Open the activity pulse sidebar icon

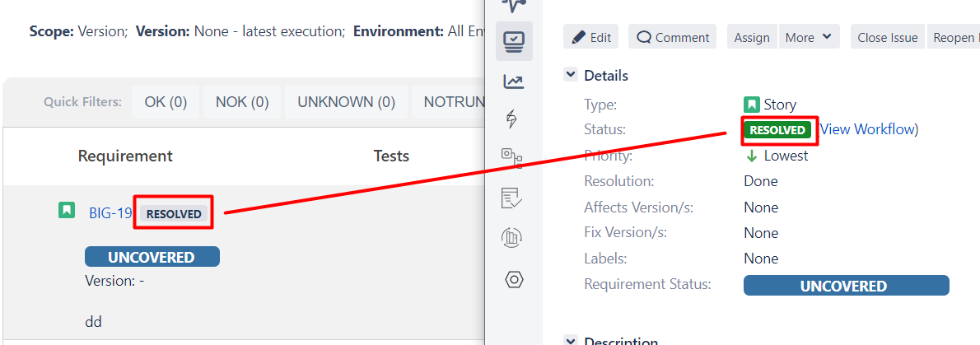[514, 6]
